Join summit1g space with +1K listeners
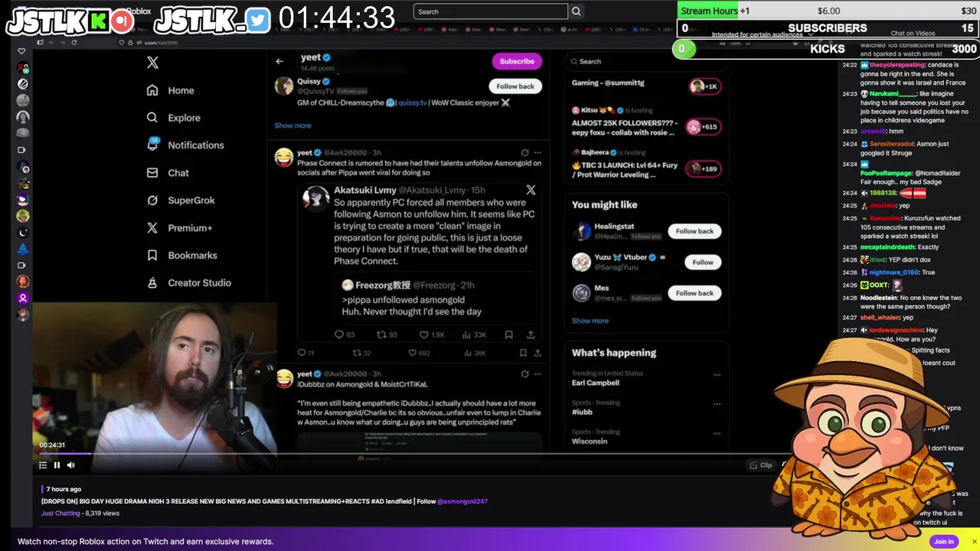The width and height of the screenshot is (980, 551). [704, 86]
